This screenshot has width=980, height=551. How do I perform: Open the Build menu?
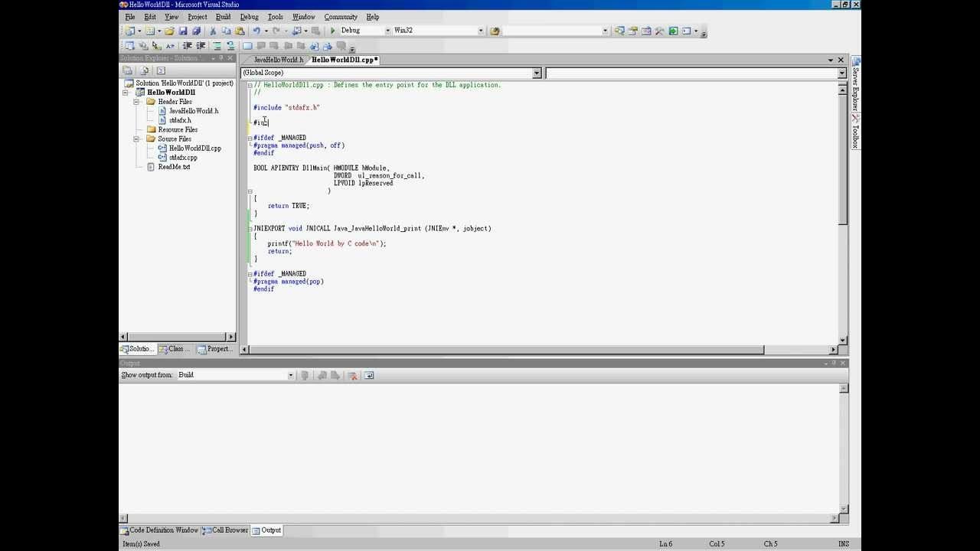(223, 17)
